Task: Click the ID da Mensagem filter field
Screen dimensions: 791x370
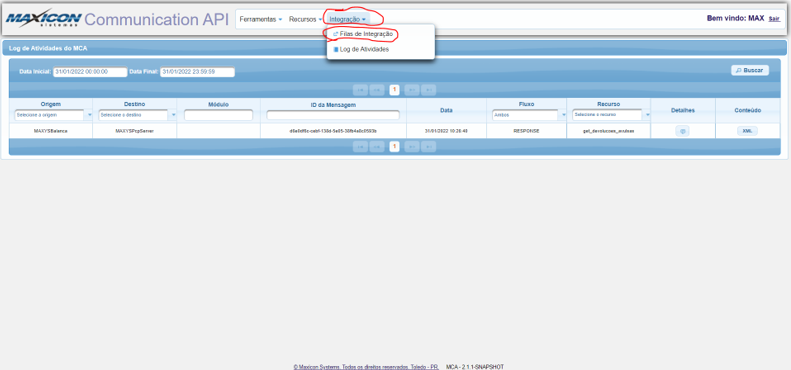Action: [333, 115]
